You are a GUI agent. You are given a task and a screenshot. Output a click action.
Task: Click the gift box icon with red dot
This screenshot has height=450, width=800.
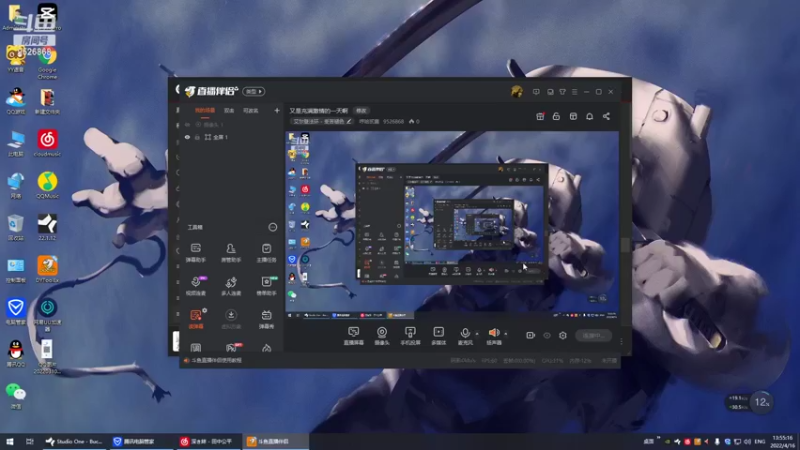click(540, 116)
